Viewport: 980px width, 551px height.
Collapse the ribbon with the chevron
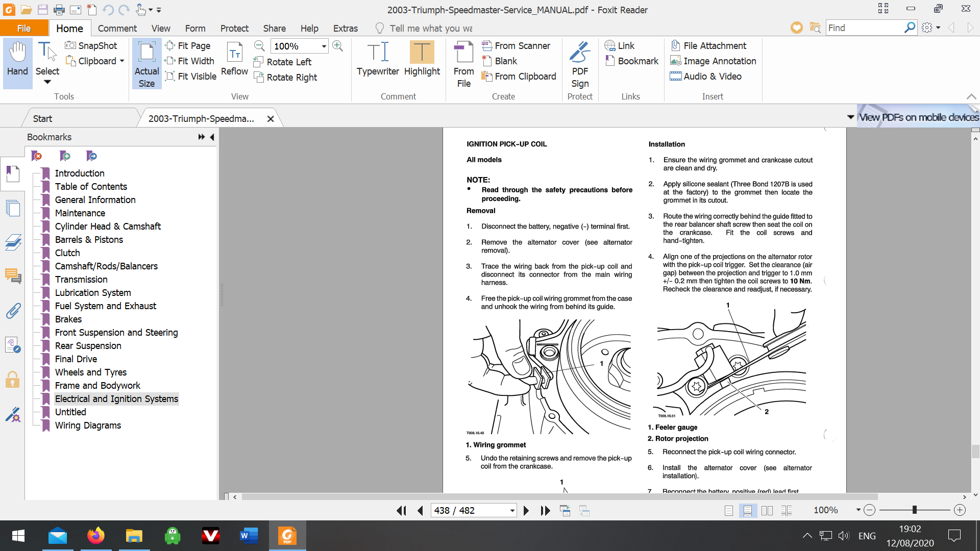click(x=971, y=96)
